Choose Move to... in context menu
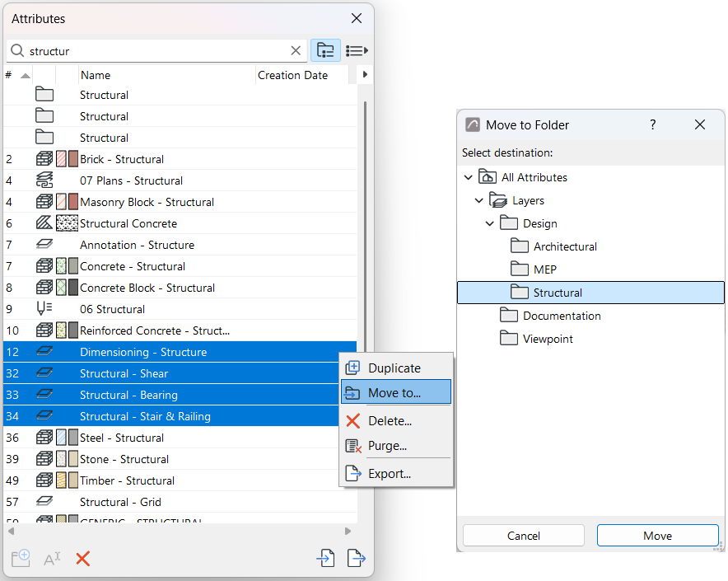 pyautogui.click(x=396, y=393)
